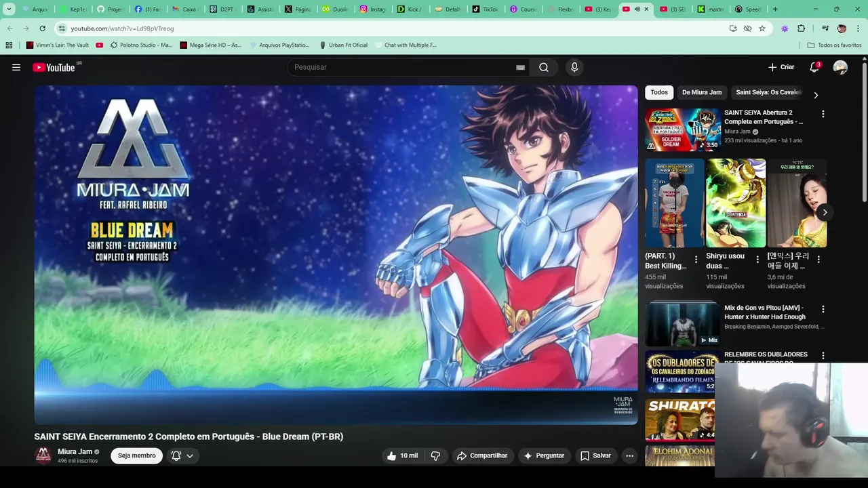This screenshot has height=488, width=868.
Task: Click the Perguntar button
Action: pos(544,455)
